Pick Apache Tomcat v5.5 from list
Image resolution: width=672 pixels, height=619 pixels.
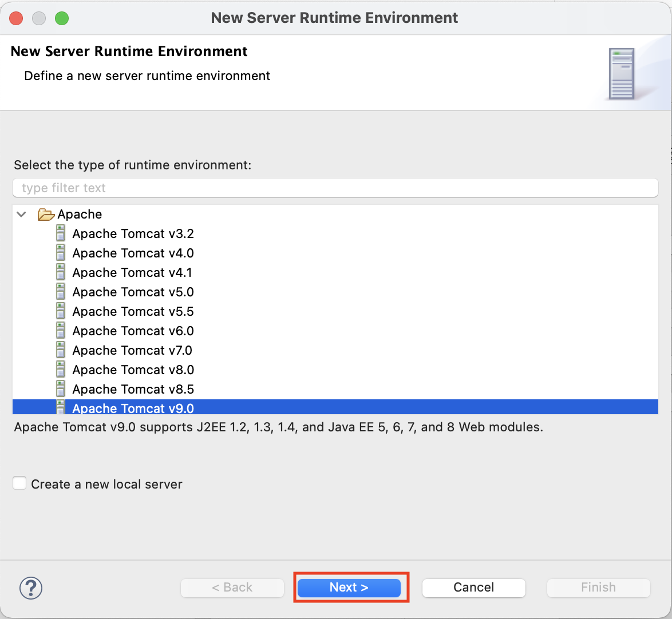click(133, 311)
